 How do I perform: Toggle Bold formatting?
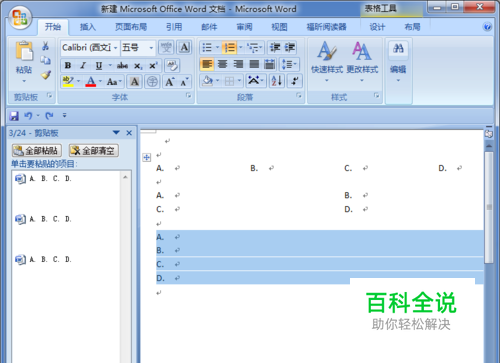[68, 65]
